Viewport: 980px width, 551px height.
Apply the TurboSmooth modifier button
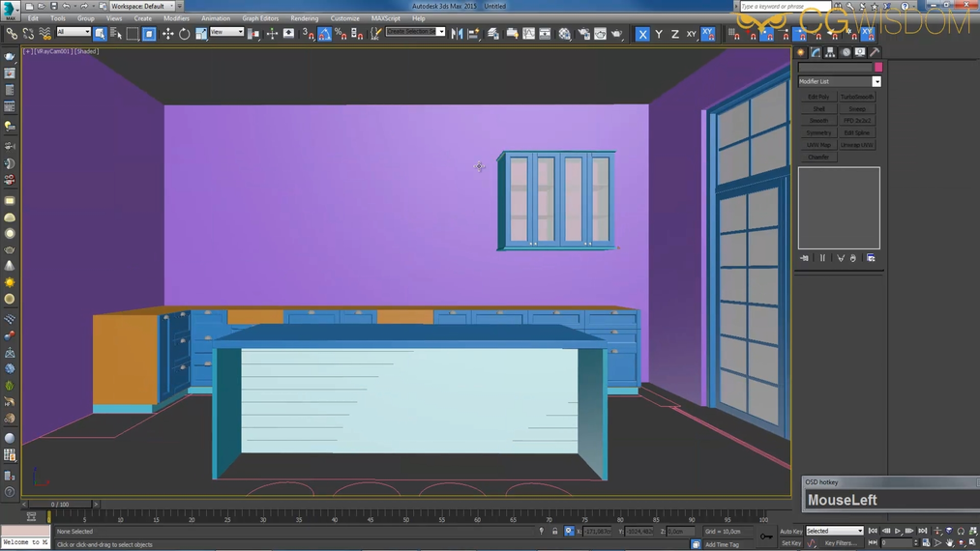click(857, 97)
